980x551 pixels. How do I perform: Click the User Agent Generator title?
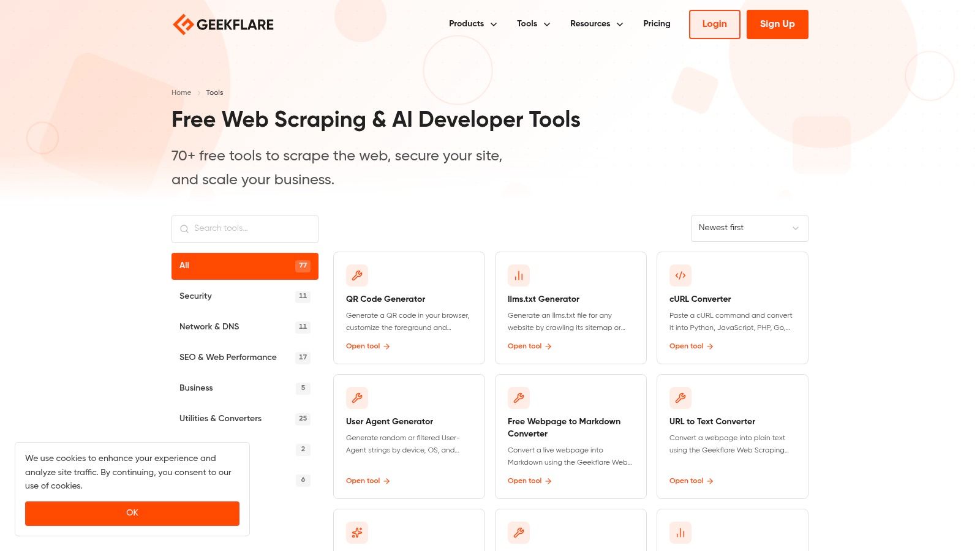click(390, 422)
